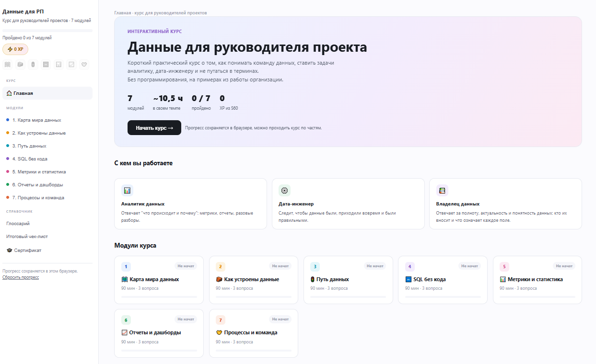Click progress bar on Карта мира данных card
This screenshot has height=364, width=596.
(x=159, y=297)
